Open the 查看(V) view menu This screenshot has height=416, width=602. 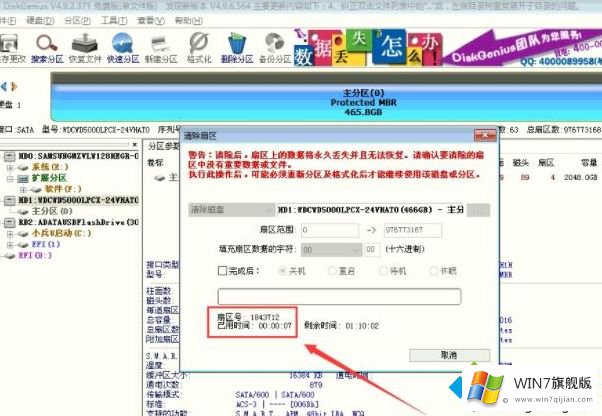151,20
